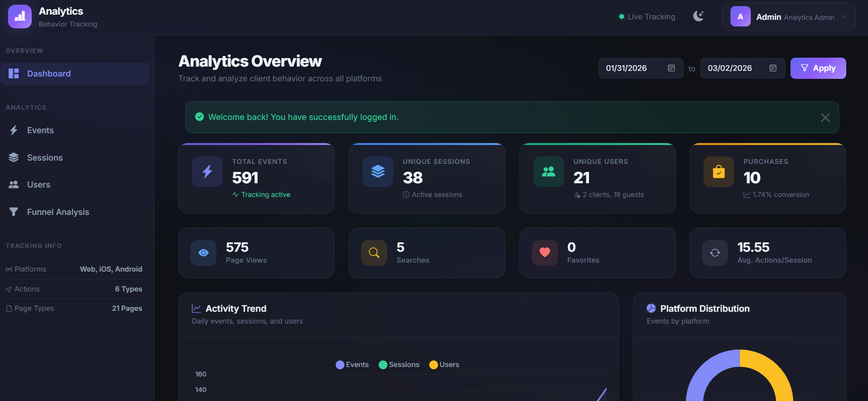
Task: Click the Sessions layers sidebar icon
Action: pyautogui.click(x=14, y=158)
